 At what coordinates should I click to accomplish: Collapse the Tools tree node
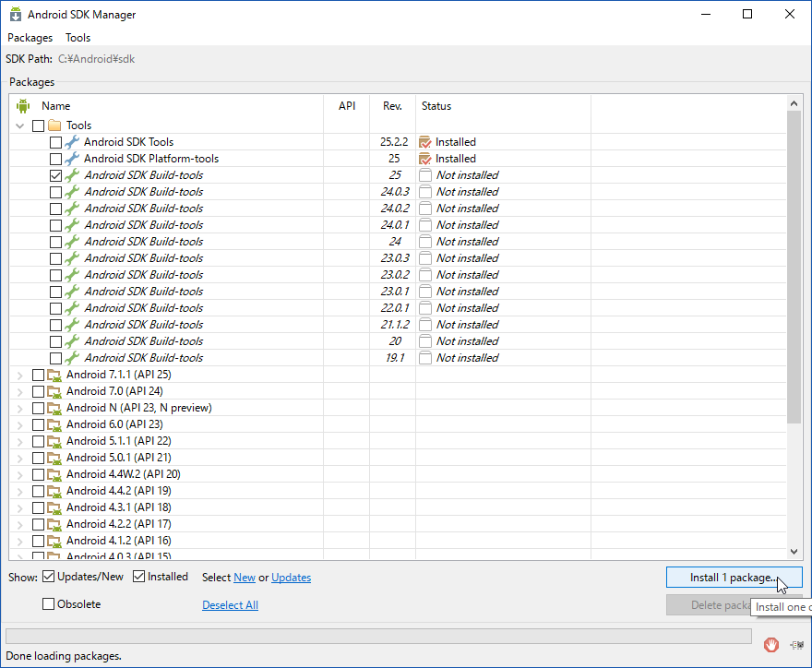tap(20, 125)
